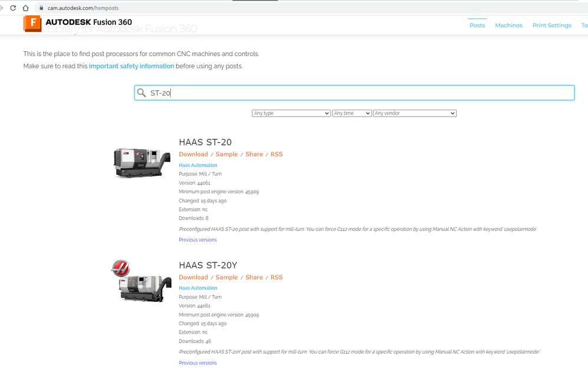Click the Autodesk Fusion 360 logo icon

32,23
